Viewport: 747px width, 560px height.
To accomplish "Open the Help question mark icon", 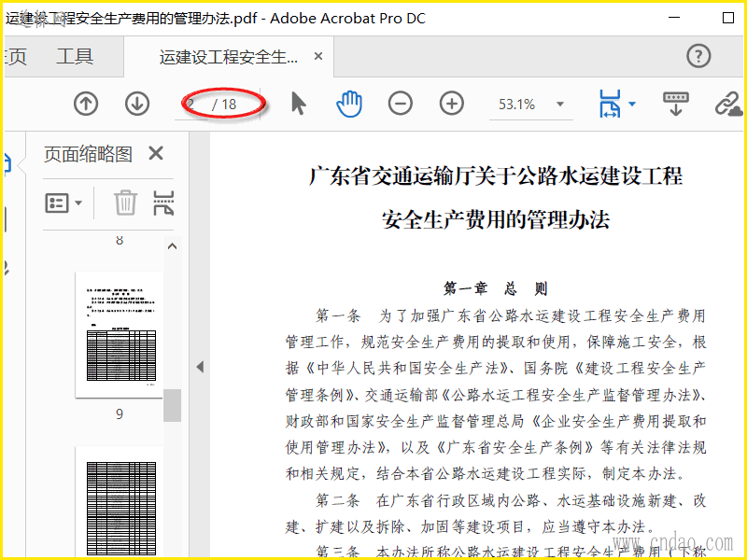I will tap(698, 56).
